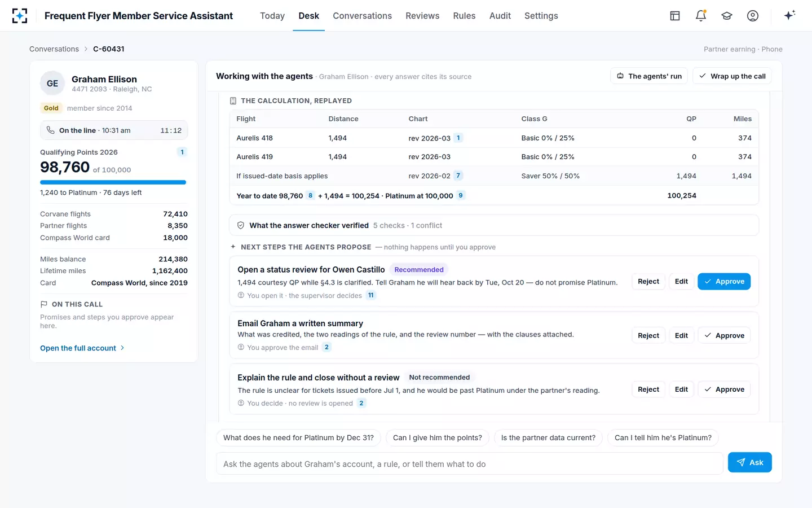Open the layout panel icon in header
Viewport: 812px width, 508px height.
pyautogui.click(x=675, y=16)
